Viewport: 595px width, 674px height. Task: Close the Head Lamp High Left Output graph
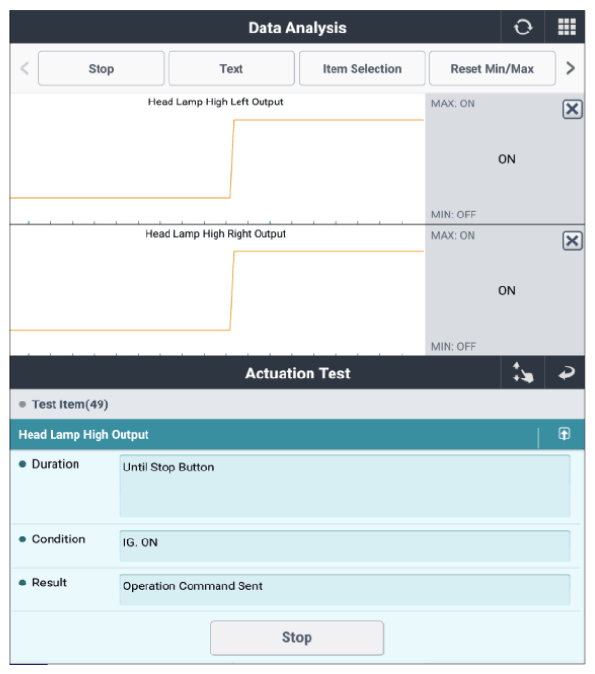(x=572, y=109)
